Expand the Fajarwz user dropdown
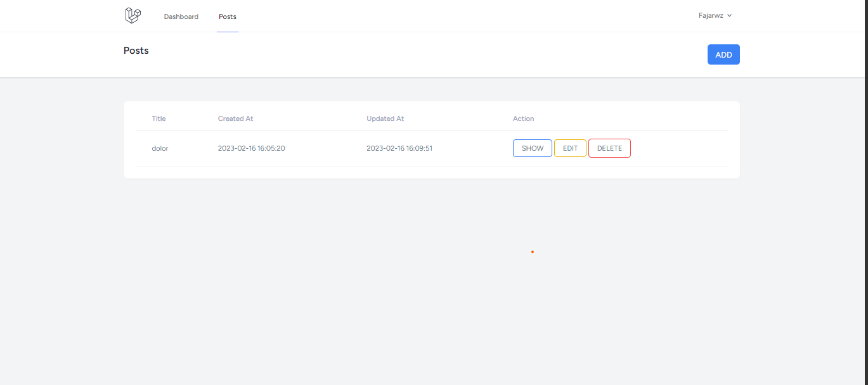This screenshot has width=868, height=385. [x=715, y=15]
